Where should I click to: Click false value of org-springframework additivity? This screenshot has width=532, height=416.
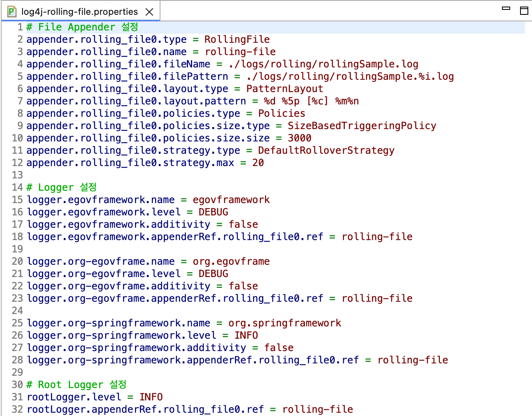point(279,348)
